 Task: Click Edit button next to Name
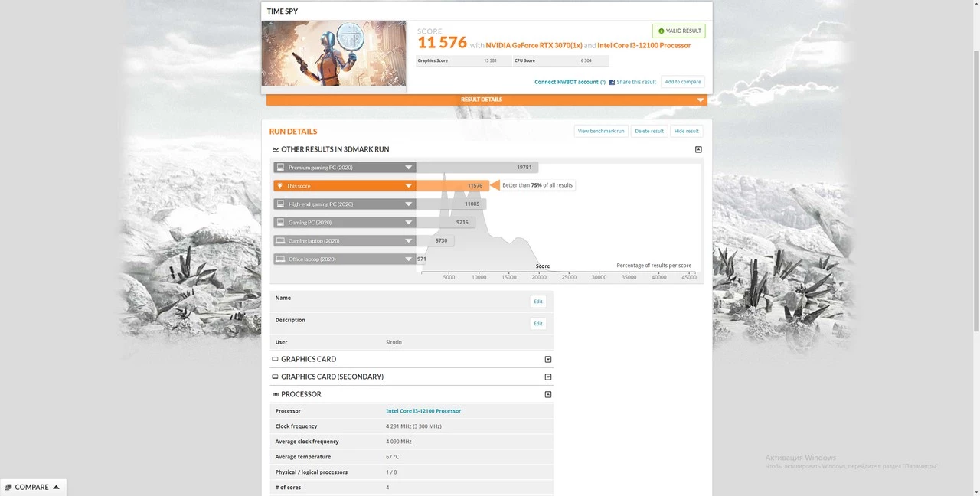click(x=538, y=302)
